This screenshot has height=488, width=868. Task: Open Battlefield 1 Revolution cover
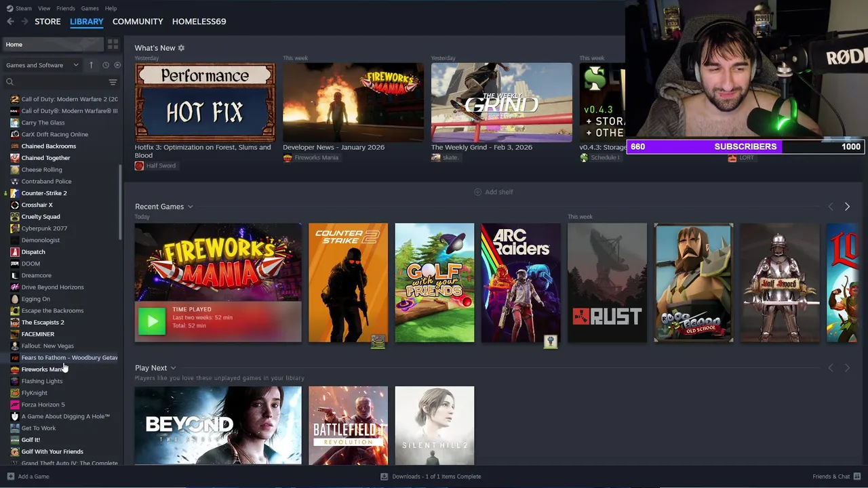click(x=348, y=426)
